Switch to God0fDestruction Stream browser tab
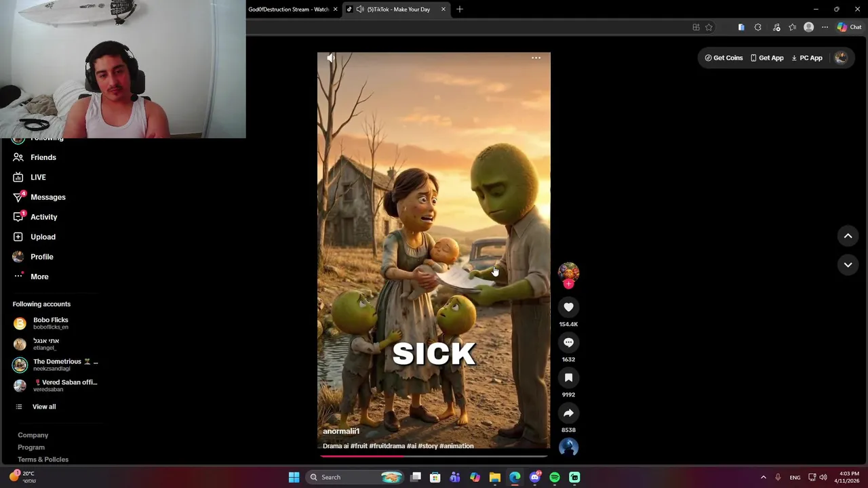This screenshot has height=488, width=868. click(288, 9)
